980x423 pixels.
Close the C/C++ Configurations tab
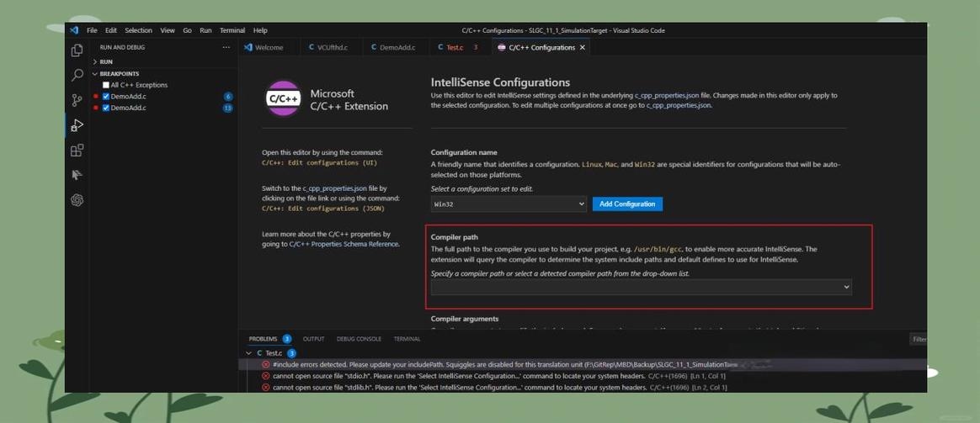pyautogui.click(x=583, y=47)
